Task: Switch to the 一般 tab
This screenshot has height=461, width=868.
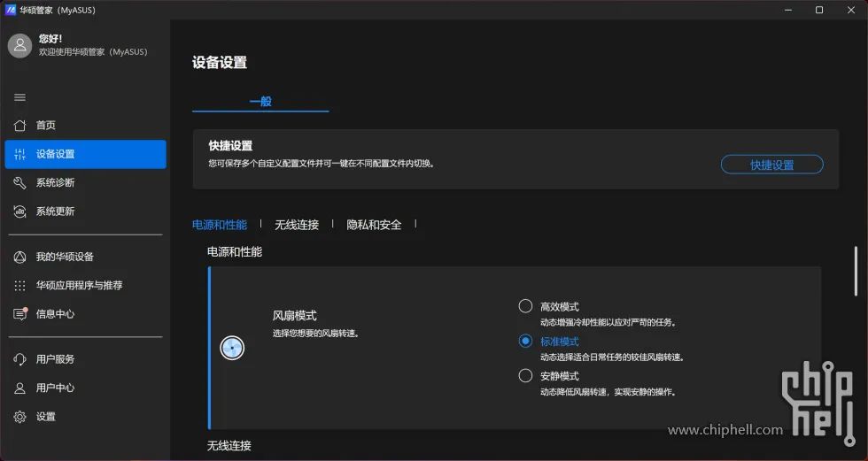Action: (260, 102)
